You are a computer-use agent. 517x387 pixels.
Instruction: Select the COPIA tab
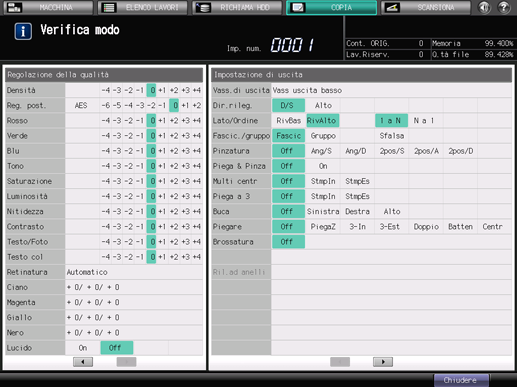click(331, 7)
